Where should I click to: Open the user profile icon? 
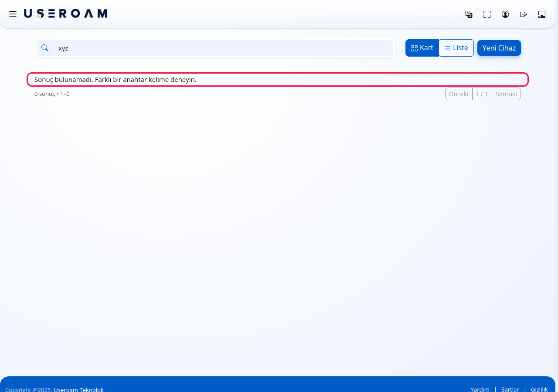click(x=505, y=14)
